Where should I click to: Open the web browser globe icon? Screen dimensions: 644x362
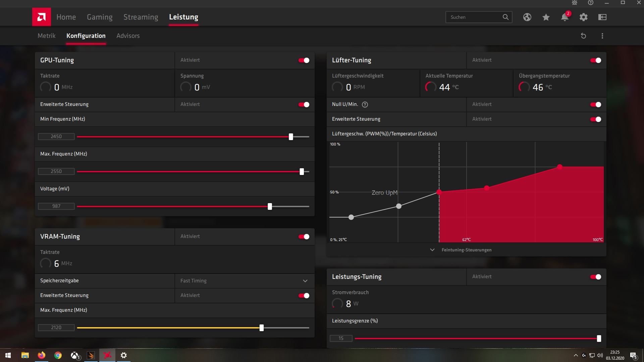tap(527, 17)
